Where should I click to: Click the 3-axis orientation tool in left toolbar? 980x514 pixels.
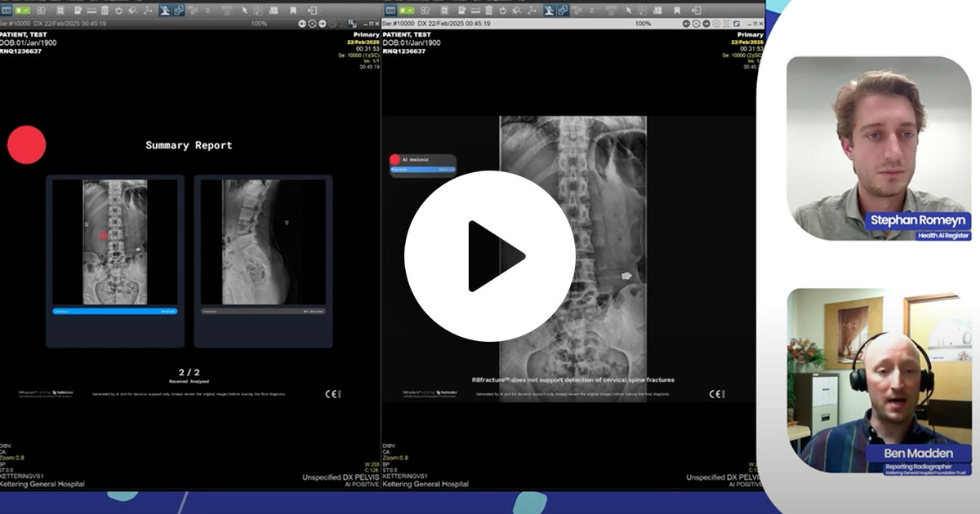tap(147, 11)
